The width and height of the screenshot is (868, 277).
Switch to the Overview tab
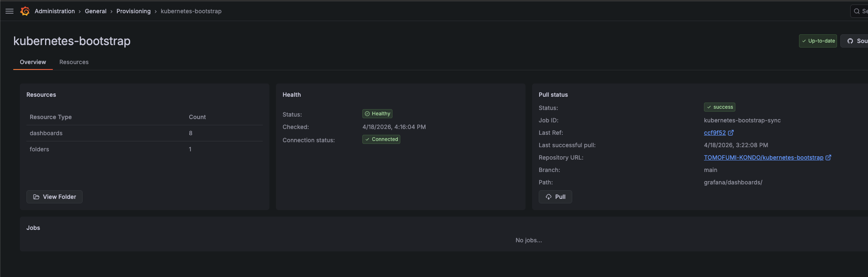[x=33, y=62]
